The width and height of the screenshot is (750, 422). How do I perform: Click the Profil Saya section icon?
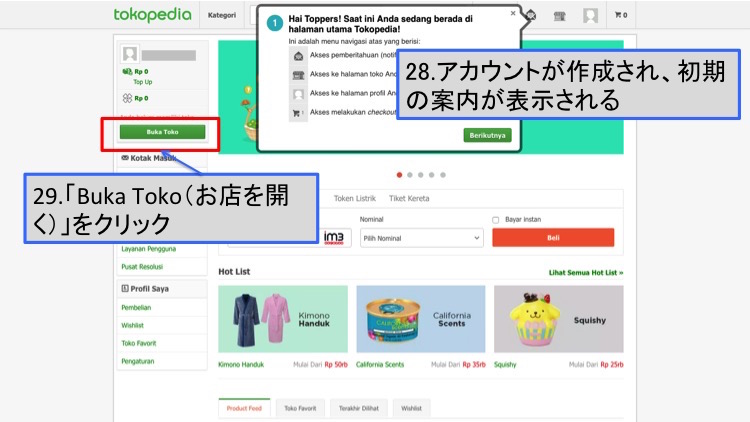[125, 289]
